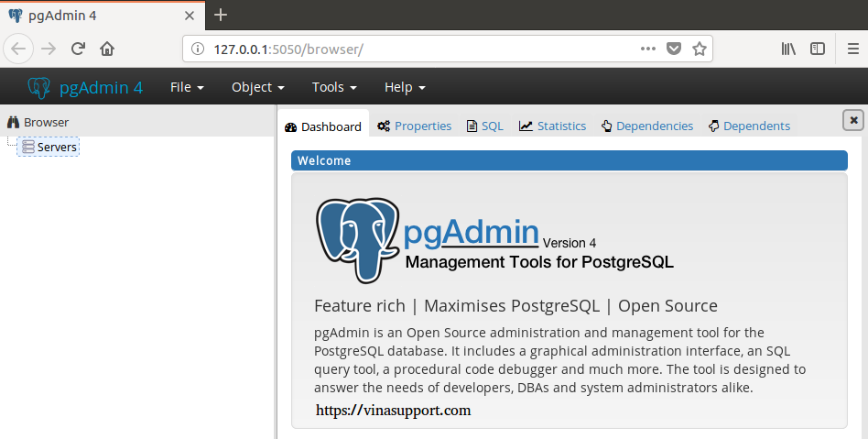Switch to the Dashboard tab

pyautogui.click(x=323, y=126)
